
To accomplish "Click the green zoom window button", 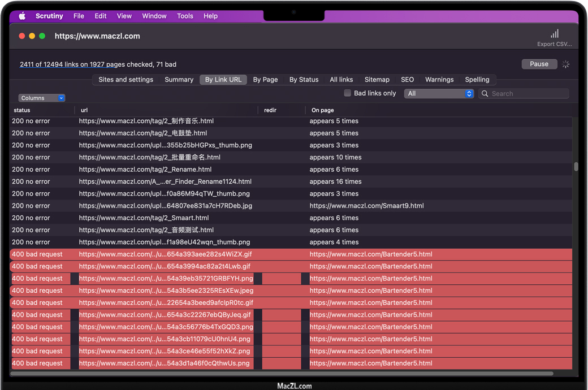I will pos(42,36).
